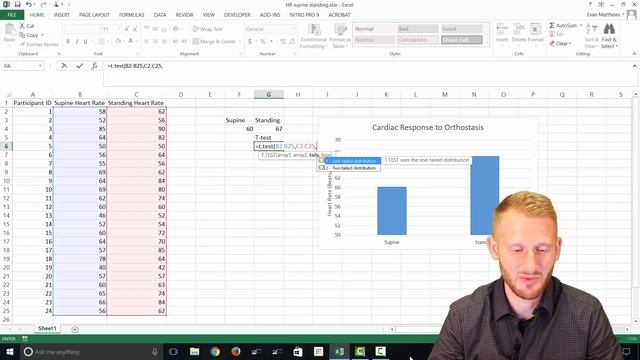640x360 pixels.
Task: Redo the last action
Action: [x=43, y=4]
